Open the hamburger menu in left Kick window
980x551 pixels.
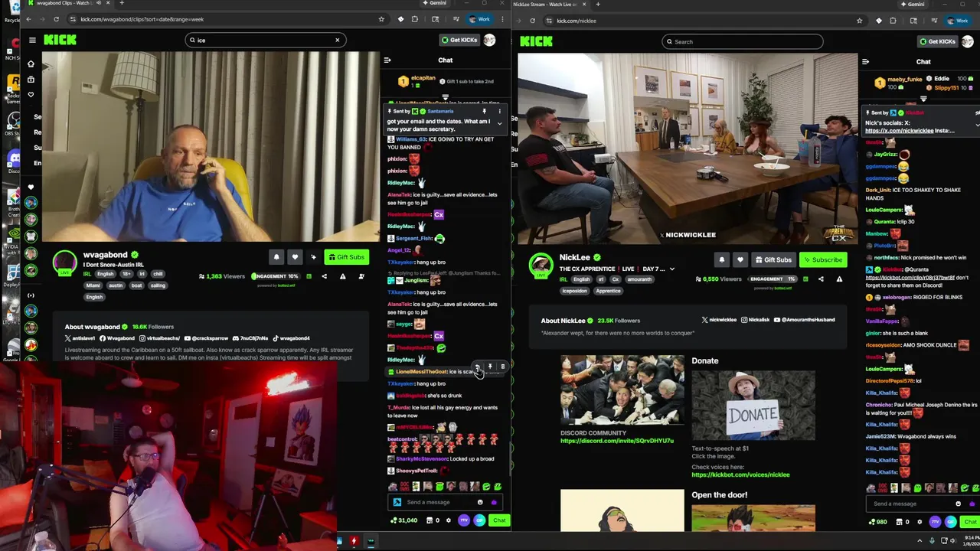[32, 40]
